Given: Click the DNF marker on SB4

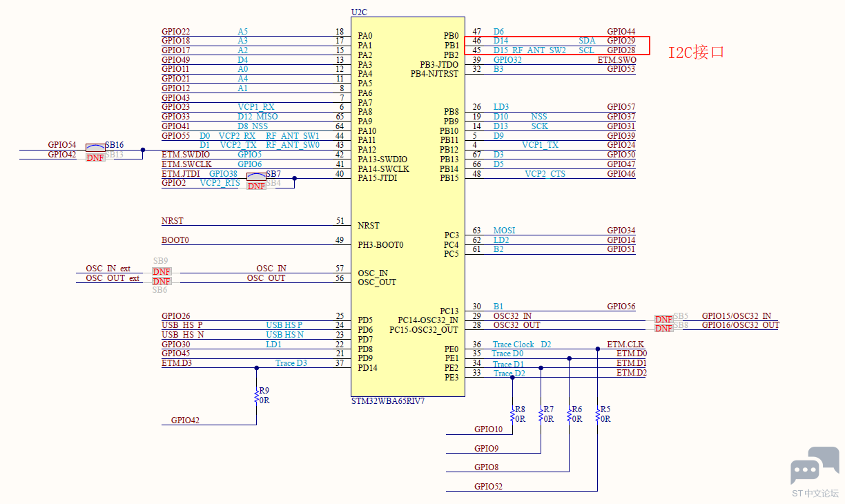Looking at the screenshot, I should (x=256, y=186).
